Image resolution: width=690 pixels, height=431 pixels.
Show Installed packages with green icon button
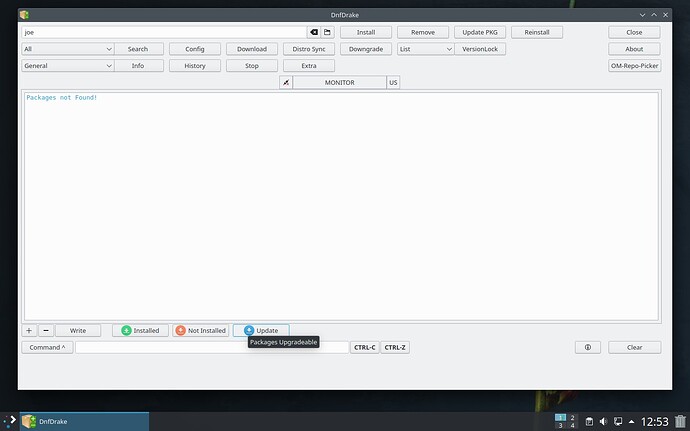140,330
